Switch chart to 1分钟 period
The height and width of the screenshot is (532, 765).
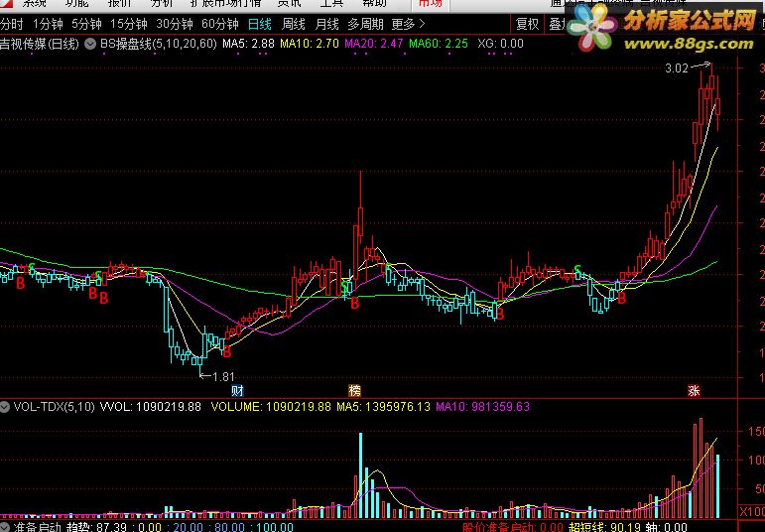pos(48,24)
